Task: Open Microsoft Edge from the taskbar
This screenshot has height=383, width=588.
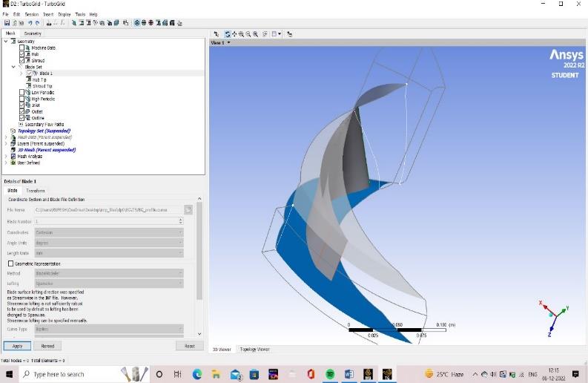Action: 197,374
